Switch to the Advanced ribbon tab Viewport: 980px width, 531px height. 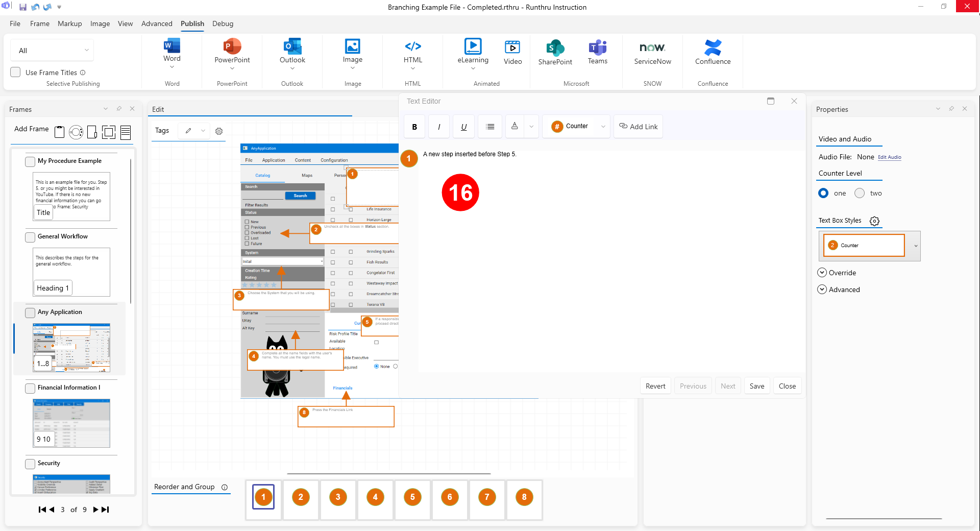(x=157, y=23)
